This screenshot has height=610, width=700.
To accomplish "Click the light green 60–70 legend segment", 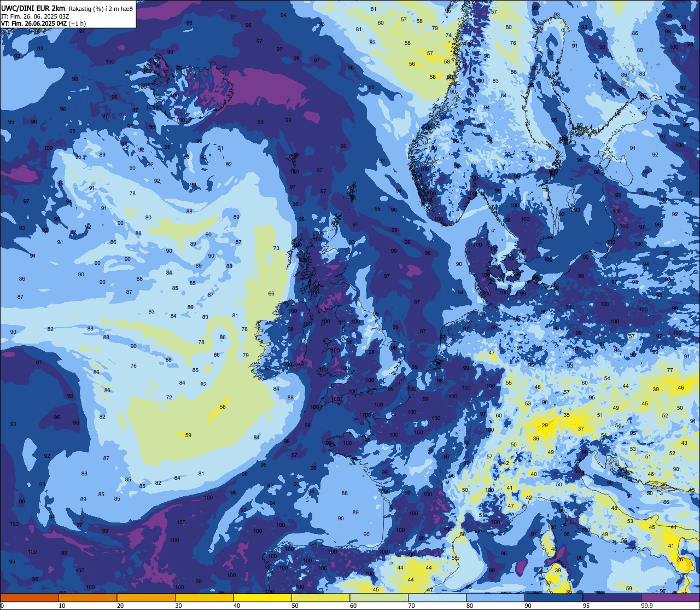I will (x=379, y=597).
